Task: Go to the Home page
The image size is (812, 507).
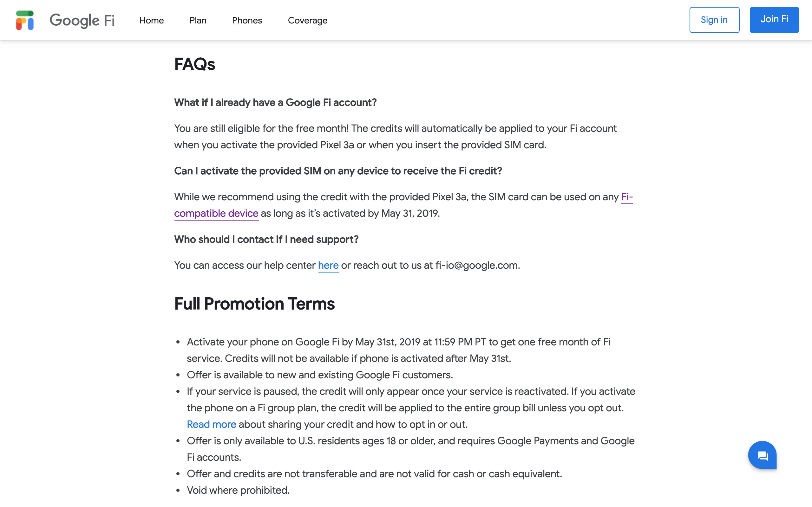Action: pos(152,21)
